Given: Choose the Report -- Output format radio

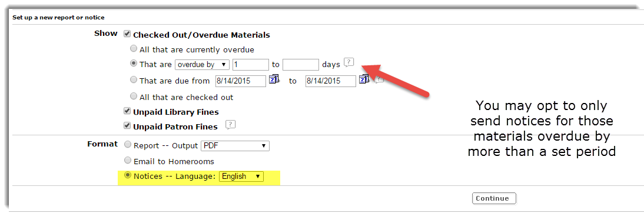Looking at the screenshot, I should pyautogui.click(x=128, y=145).
